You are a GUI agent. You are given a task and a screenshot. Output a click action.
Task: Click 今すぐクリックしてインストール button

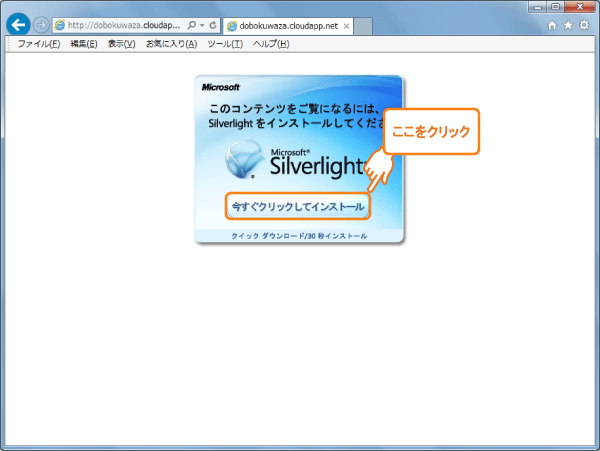click(x=298, y=207)
